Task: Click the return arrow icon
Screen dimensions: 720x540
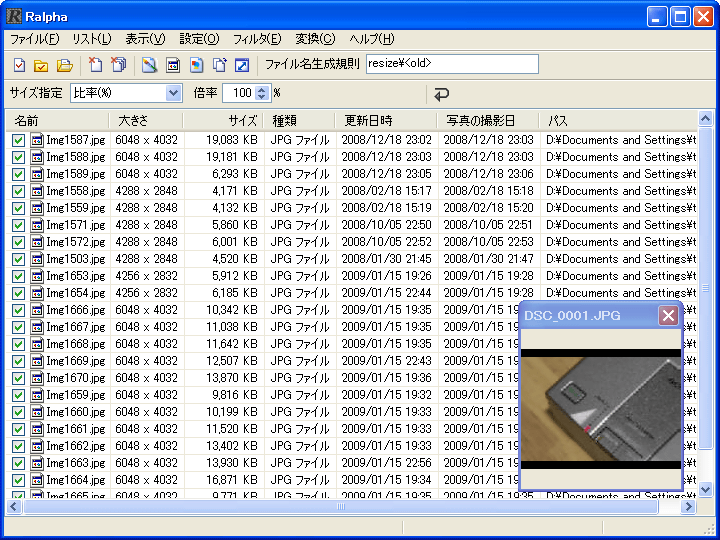Action: pyautogui.click(x=441, y=94)
